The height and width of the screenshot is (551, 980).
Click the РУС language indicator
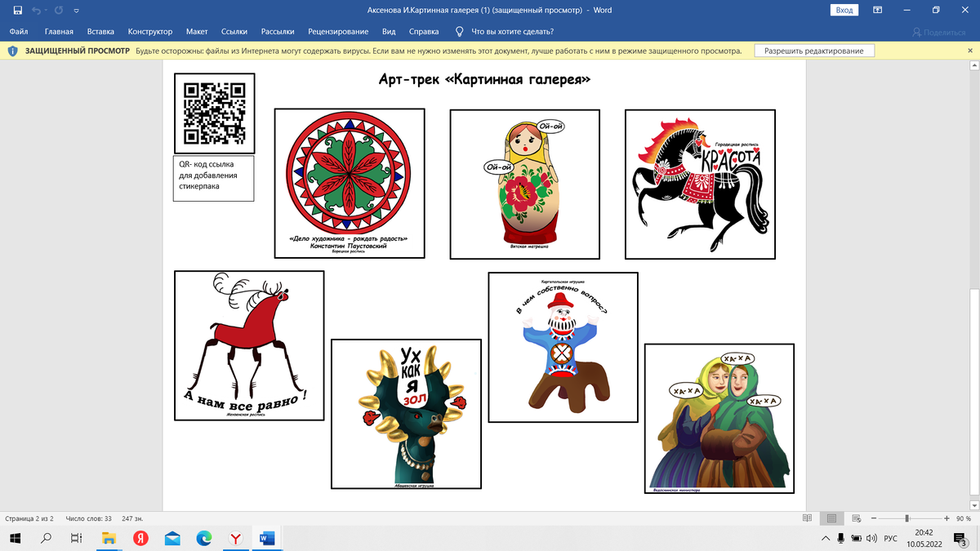pyautogui.click(x=891, y=538)
